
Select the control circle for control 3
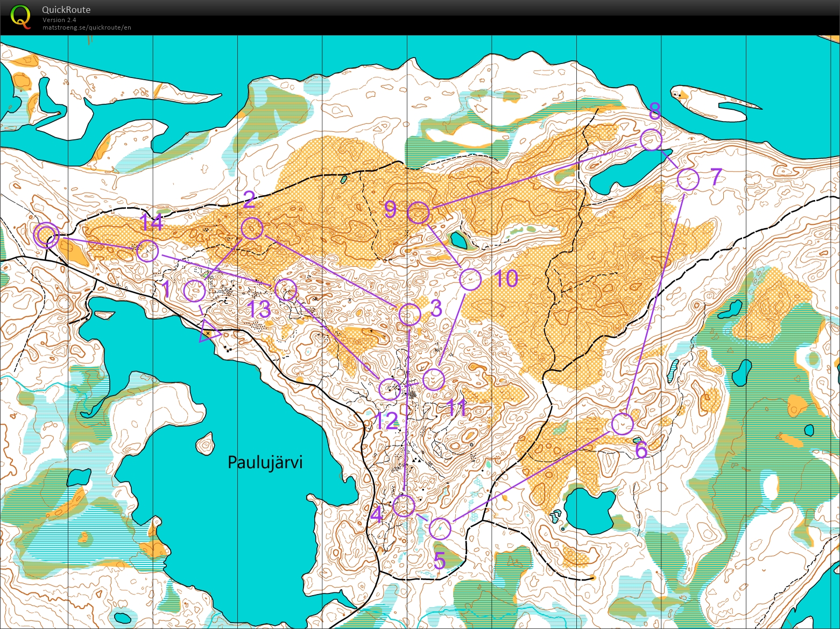click(410, 314)
